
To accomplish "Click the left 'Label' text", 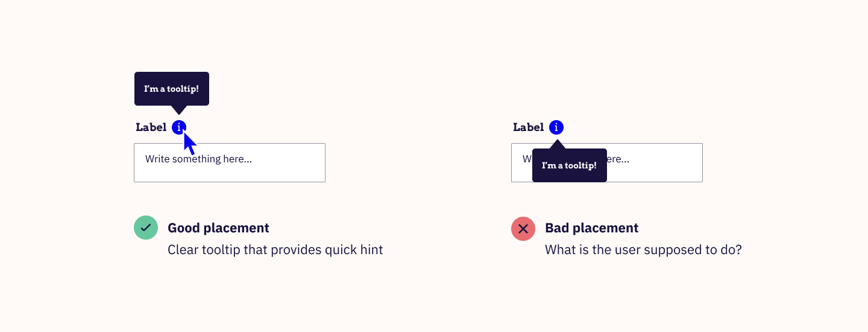I will [x=151, y=127].
